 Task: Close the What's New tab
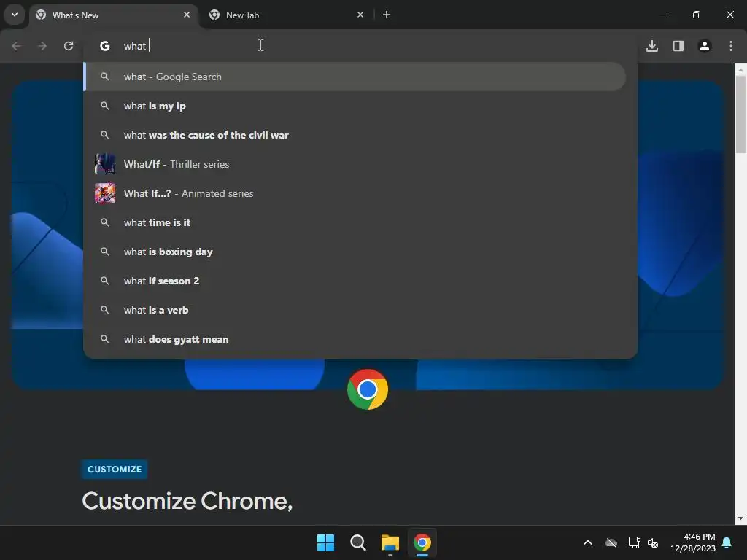click(x=187, y=15)
